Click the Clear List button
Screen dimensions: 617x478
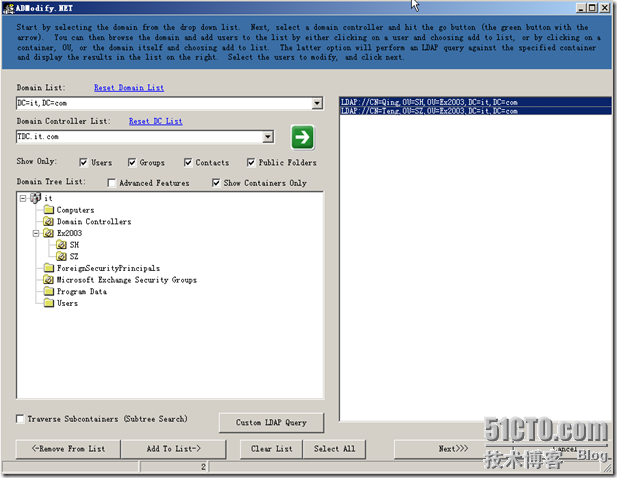272,449
